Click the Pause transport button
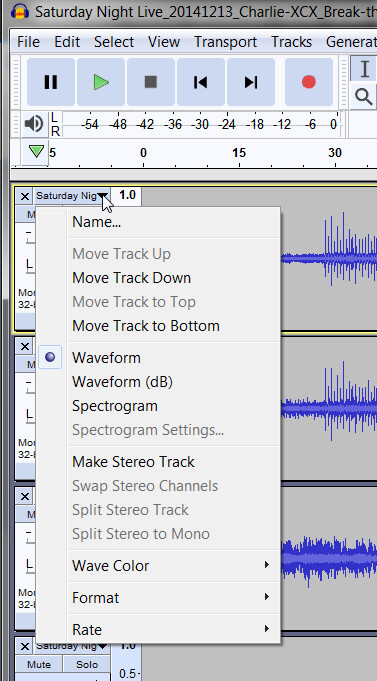Screen dimensions: 377x681 pyautogui.click(x=51, y=82)
